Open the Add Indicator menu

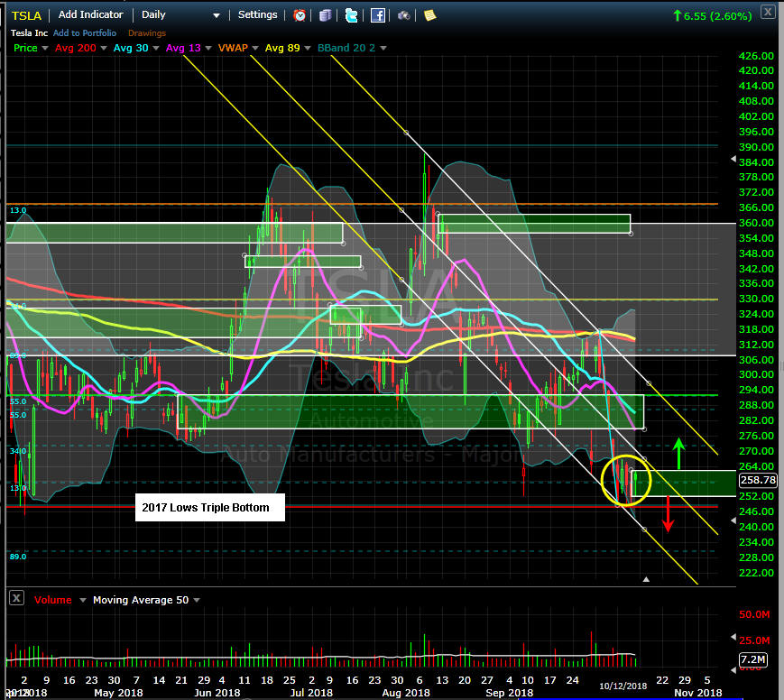pyautogui.click(x=92, y=15)
